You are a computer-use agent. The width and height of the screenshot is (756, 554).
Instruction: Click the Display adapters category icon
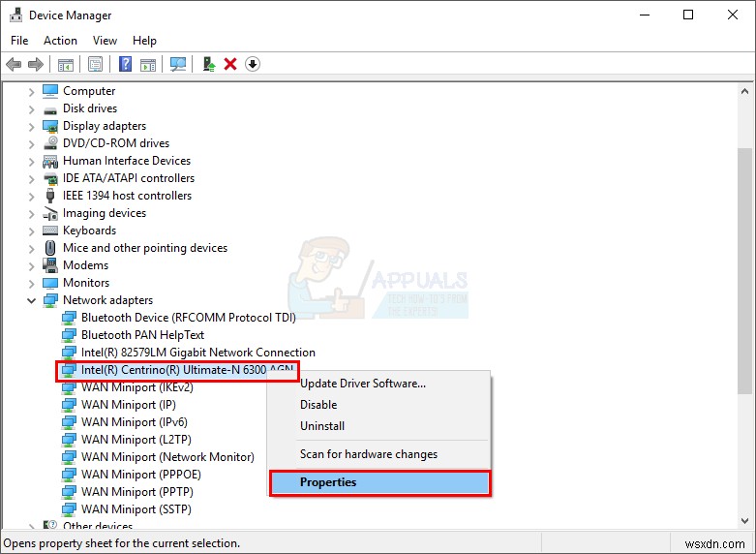tap(50, 126)
